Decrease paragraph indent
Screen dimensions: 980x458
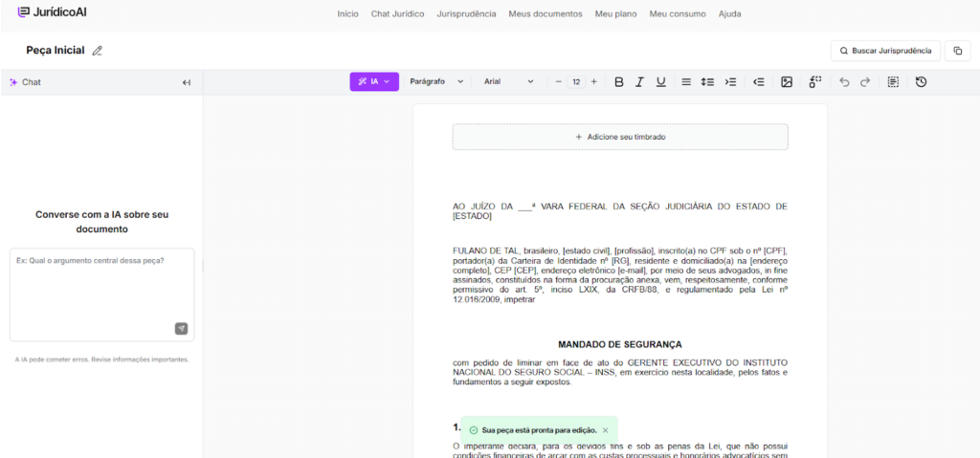point(758,82)
